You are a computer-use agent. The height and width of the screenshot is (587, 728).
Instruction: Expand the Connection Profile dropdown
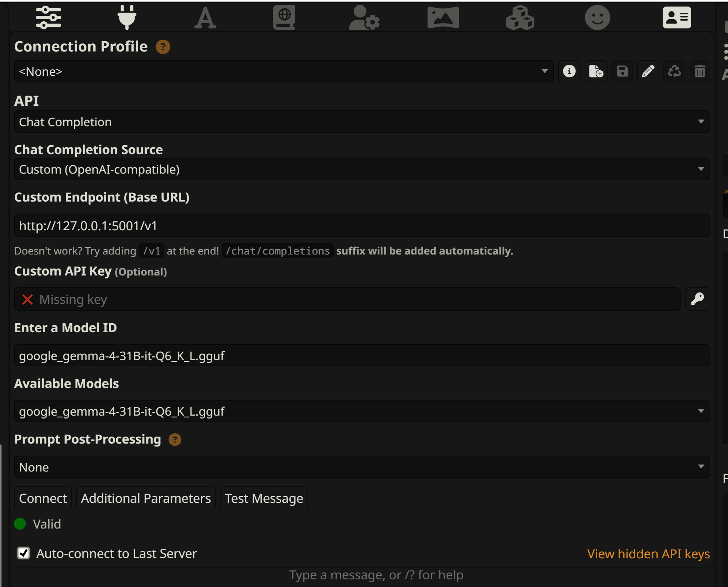[283, 71]
